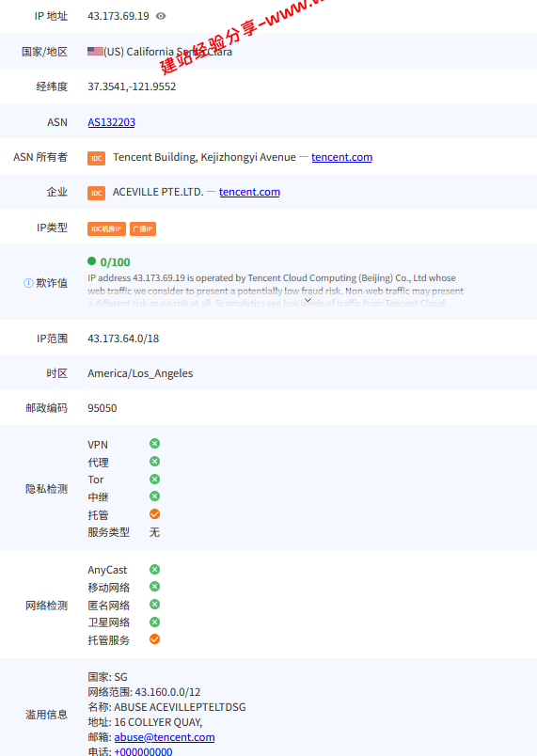The height and width of the screenshot is (756, 537).
Task: Select Tencent Building, Kejizhongyi Avenue text
Action: [204, 157]
